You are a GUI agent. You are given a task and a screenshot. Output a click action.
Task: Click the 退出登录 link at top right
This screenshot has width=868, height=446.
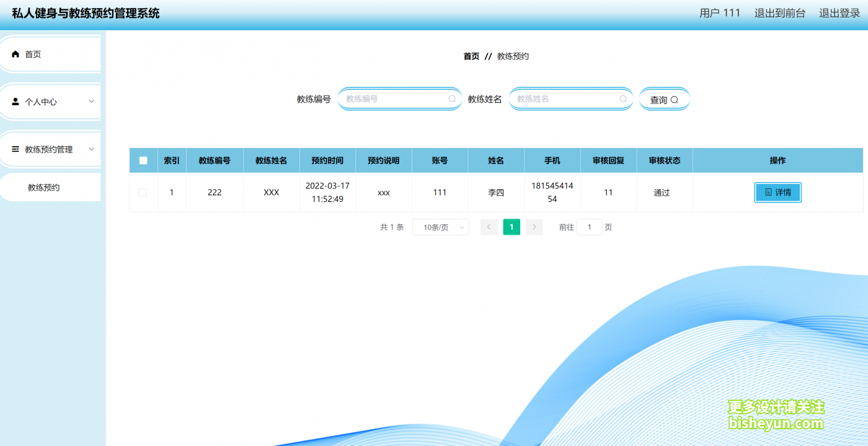click(x=838, y=12)
